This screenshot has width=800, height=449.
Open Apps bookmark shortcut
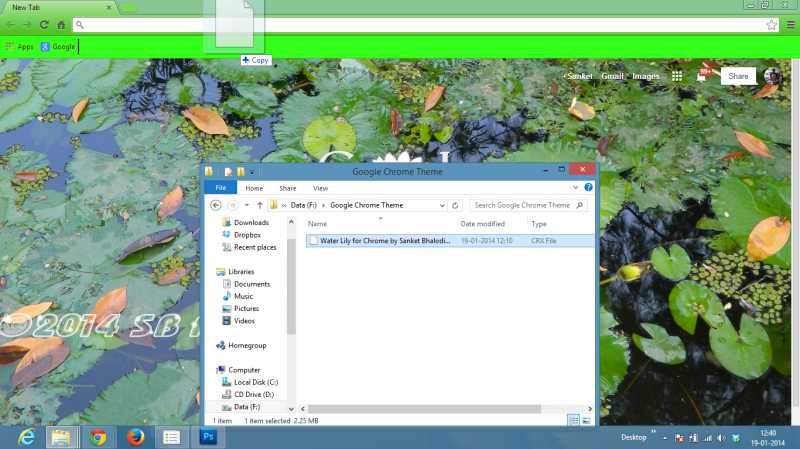click(19, 46)
